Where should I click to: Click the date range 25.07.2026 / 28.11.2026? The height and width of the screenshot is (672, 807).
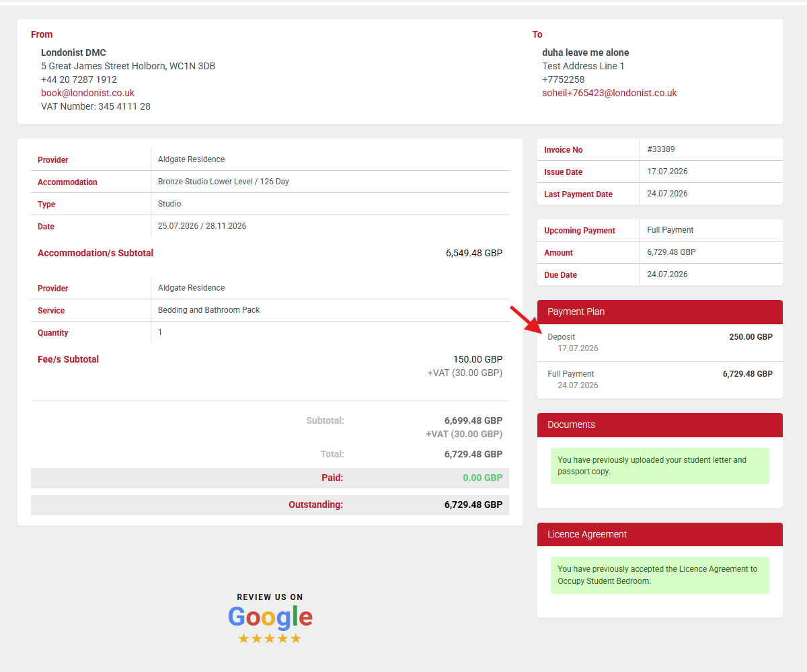202,226
